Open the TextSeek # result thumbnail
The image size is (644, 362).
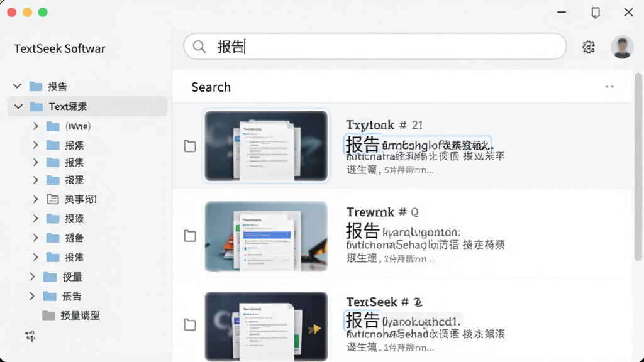click(x=266, y=326)
